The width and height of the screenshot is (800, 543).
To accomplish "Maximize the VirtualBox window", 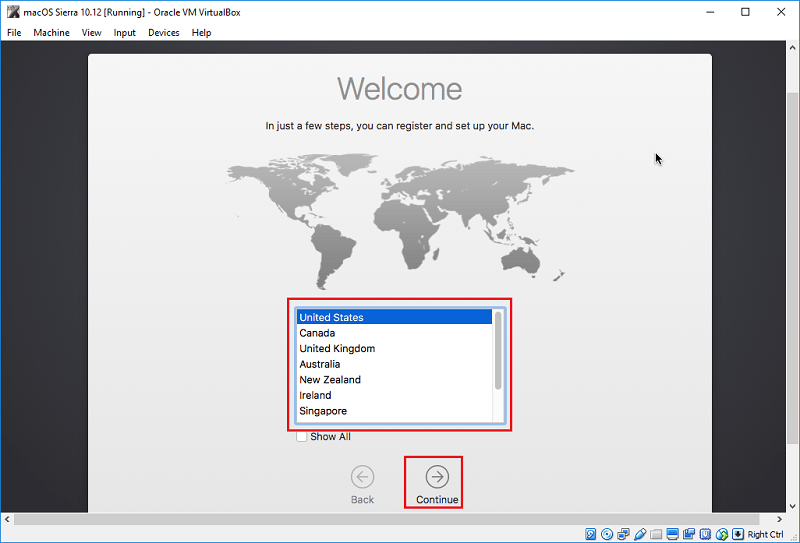I will tap(745, 12).
